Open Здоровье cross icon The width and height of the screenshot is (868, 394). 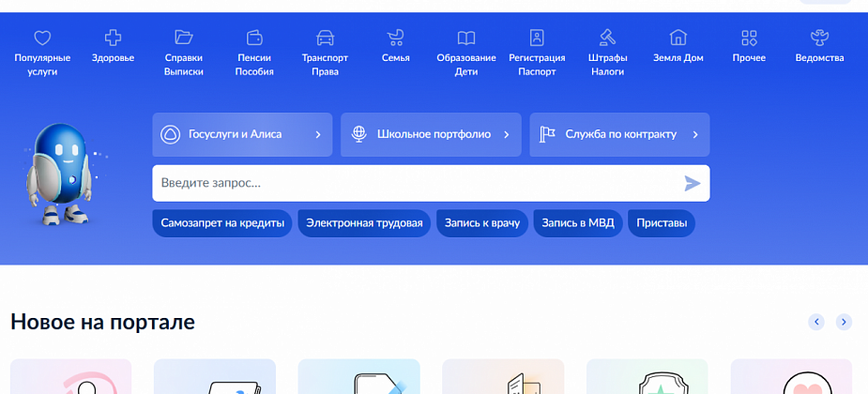pyautogui.click(x=113, y=38)
